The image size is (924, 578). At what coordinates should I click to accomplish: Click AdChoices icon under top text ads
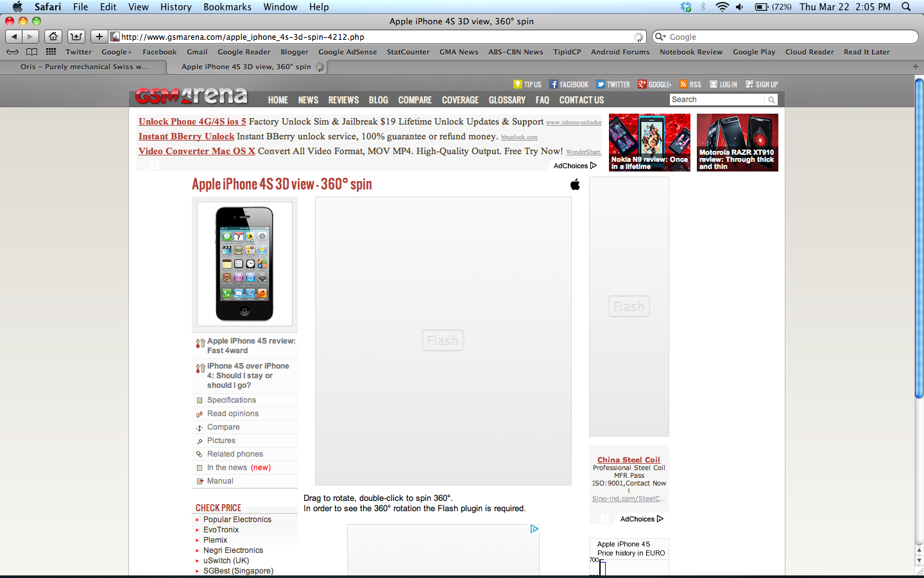594,166
